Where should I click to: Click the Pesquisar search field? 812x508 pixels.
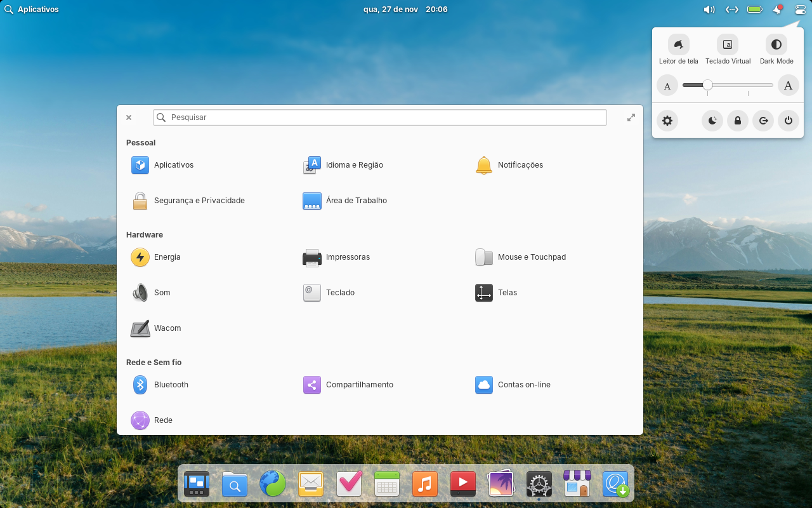coord(379,117)
